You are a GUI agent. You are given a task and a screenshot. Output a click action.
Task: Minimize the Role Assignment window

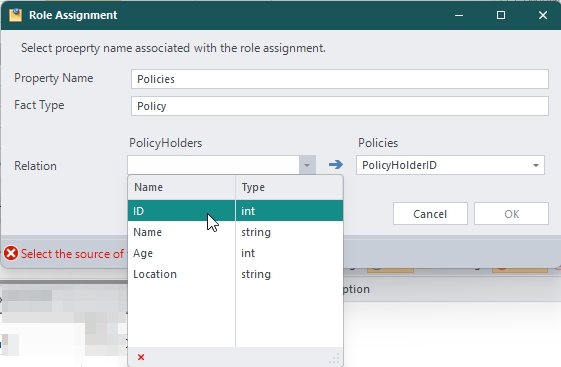coord(459,15)
